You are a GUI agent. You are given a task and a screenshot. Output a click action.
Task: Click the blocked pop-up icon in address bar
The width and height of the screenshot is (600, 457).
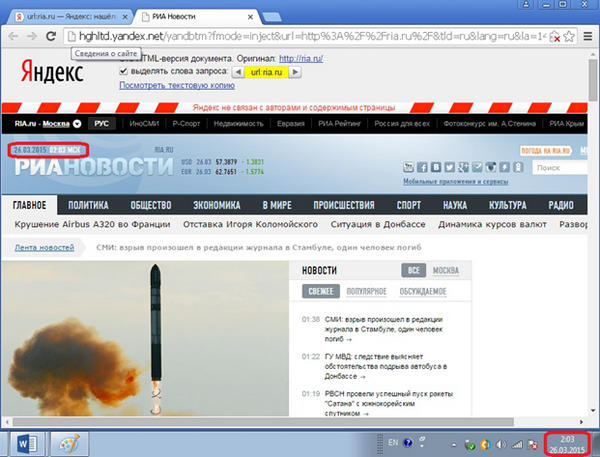coord(555,37)
